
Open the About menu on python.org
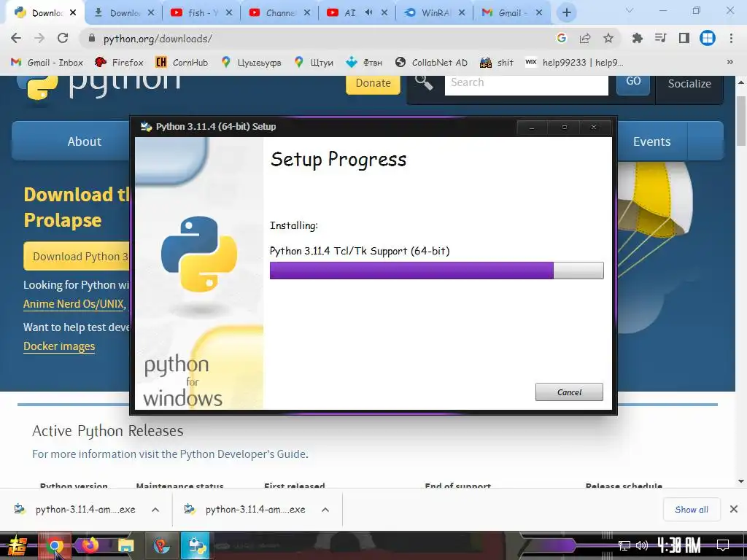point(85,141)
